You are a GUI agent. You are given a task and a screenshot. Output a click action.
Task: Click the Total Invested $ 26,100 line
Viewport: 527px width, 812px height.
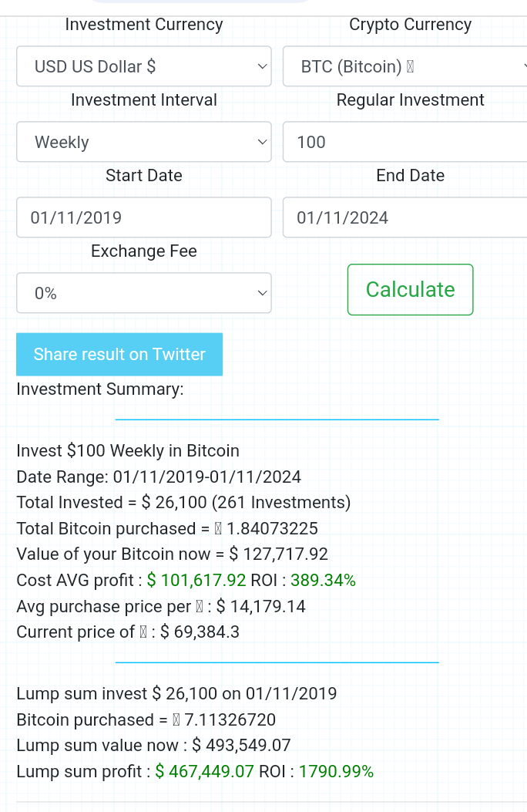pos(183,502)
